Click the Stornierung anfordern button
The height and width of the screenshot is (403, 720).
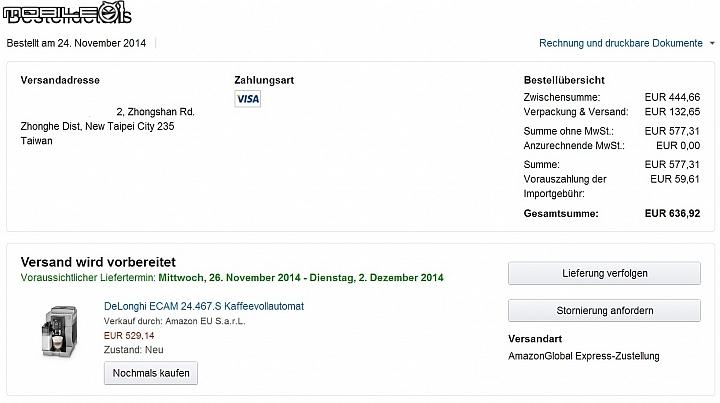tap(604, 310)
